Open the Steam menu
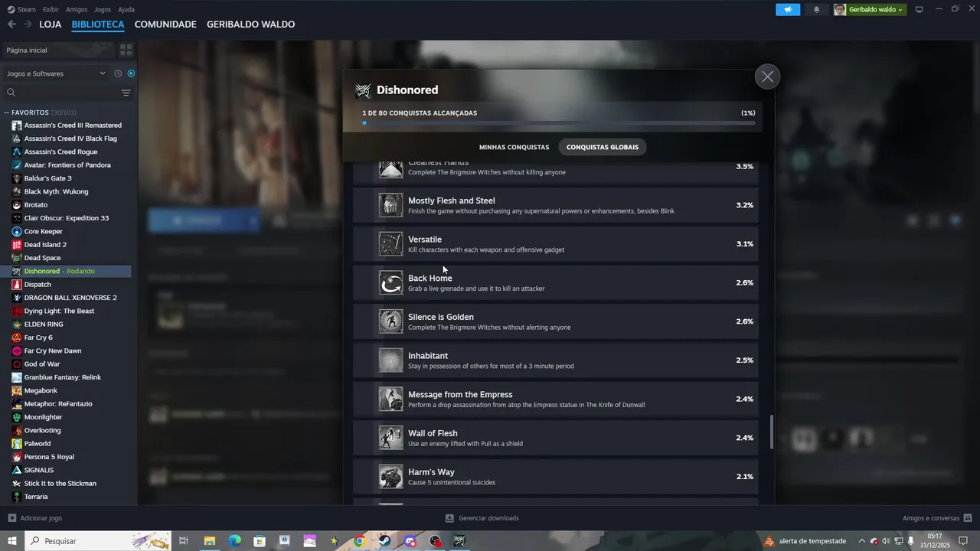The image size is (980, 551). click(x=21, y=9)
